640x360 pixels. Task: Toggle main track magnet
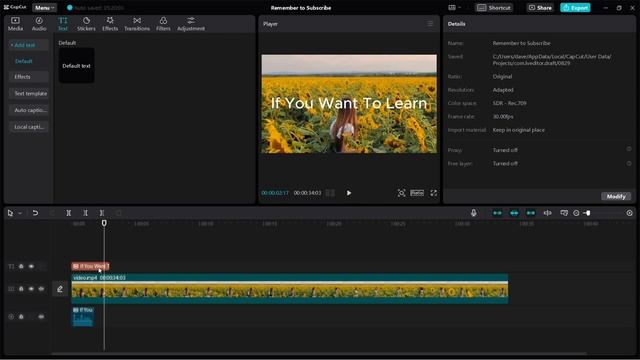[x=497, y=213]
